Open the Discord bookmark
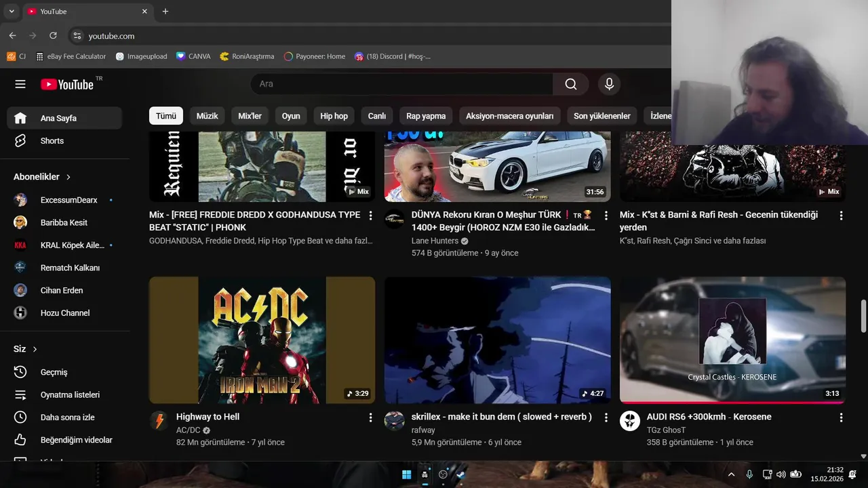Image resolution: width=868 pixels, height=488 pixels. [393, 56]
